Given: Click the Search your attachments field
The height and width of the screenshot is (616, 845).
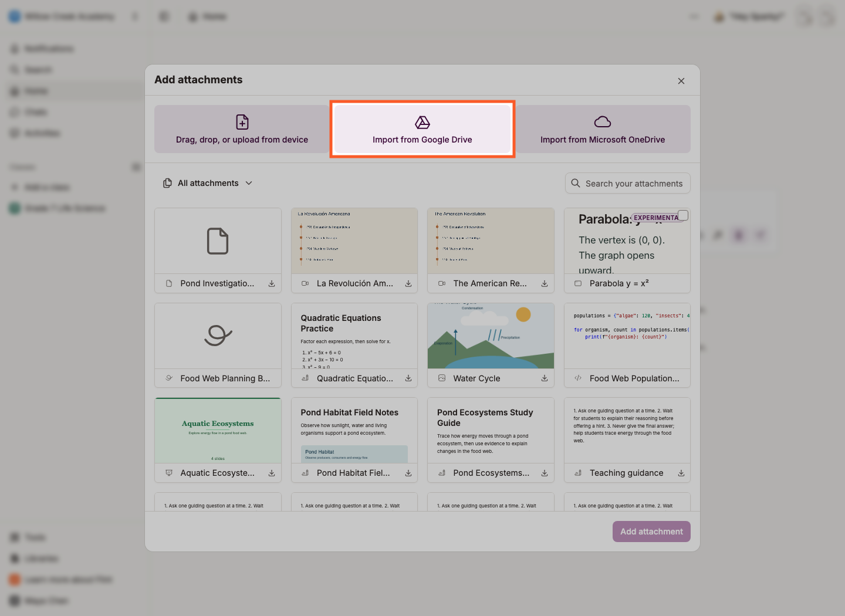Looking at the screenshot, I should click(x=628, y=183).
